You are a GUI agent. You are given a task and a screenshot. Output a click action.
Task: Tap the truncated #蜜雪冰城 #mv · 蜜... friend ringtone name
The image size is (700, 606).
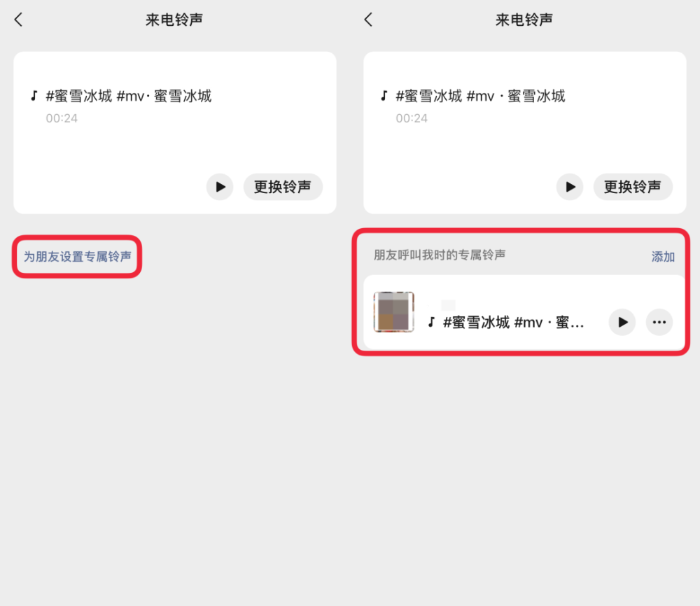[513, 322]
